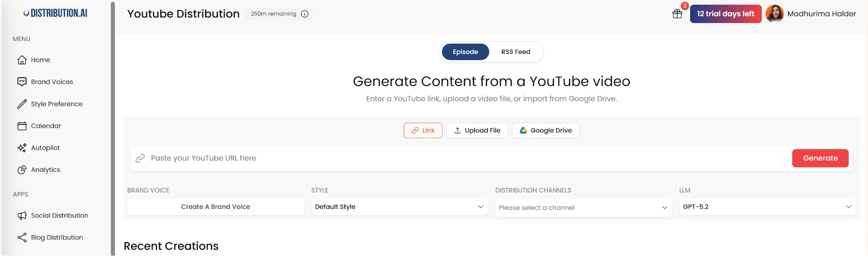Open the Distribution Channels select dropdown
868x256 pixels.
584,208
